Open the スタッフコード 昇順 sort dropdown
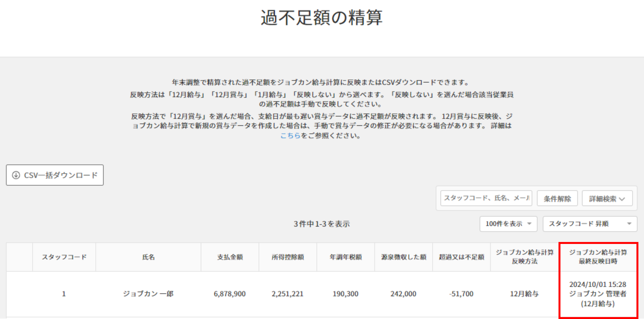644x319 pixels. (590, 224)
